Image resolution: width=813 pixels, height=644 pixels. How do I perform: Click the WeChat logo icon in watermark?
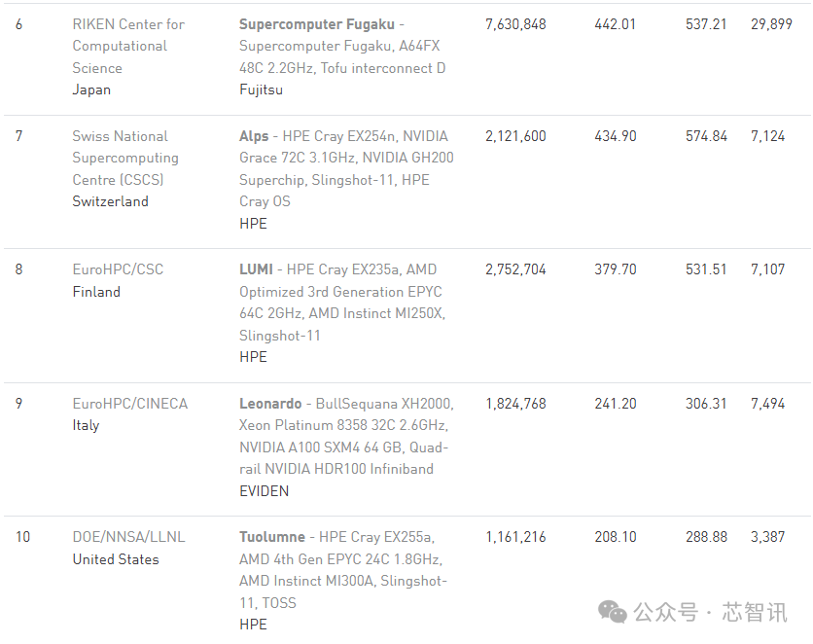click(x=613, y=612)
